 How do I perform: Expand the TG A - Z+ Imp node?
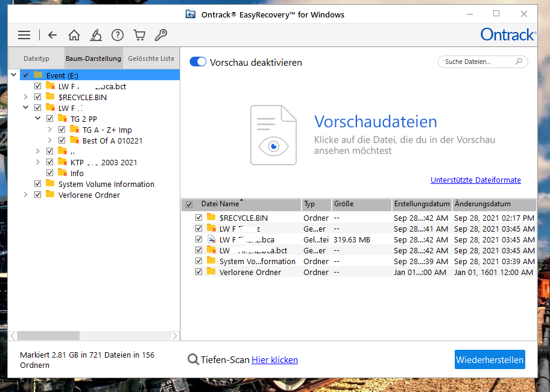click(50, 130)
